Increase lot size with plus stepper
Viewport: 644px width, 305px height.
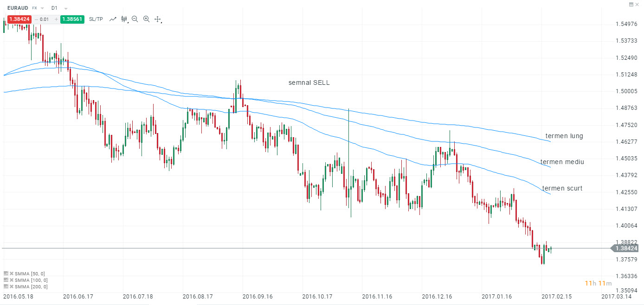[x=56, y=19]
